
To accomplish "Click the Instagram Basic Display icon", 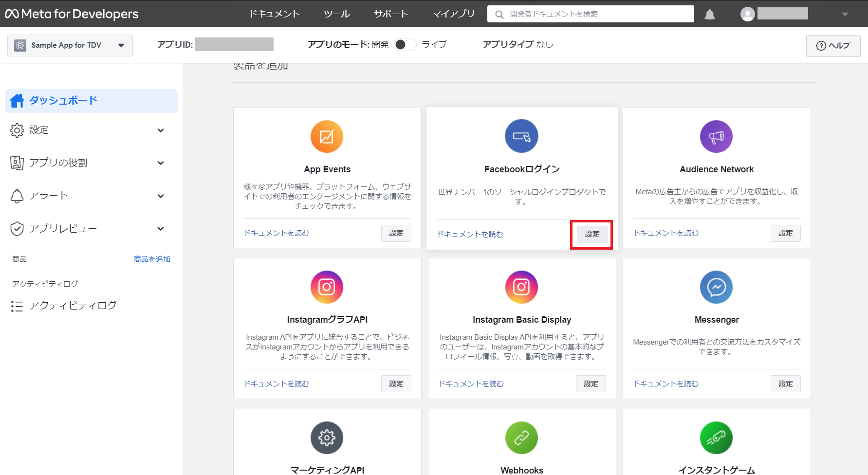I will (521, 287).
